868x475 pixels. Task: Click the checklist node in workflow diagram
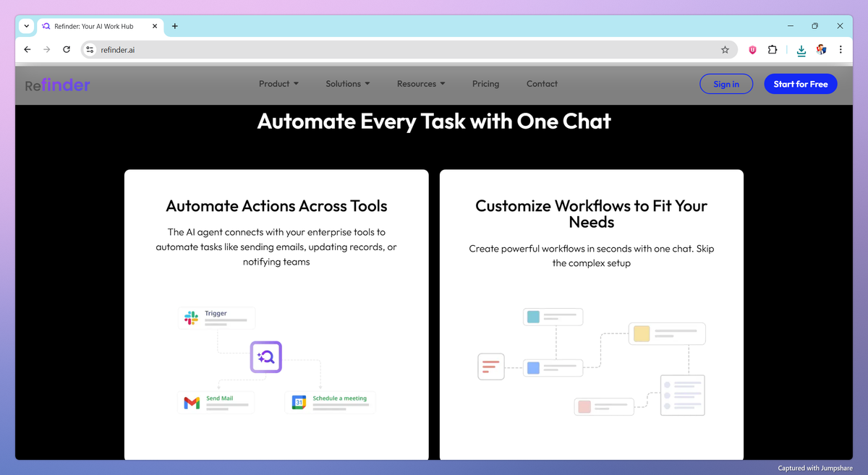pyautogui.click(x=683, y=395)
